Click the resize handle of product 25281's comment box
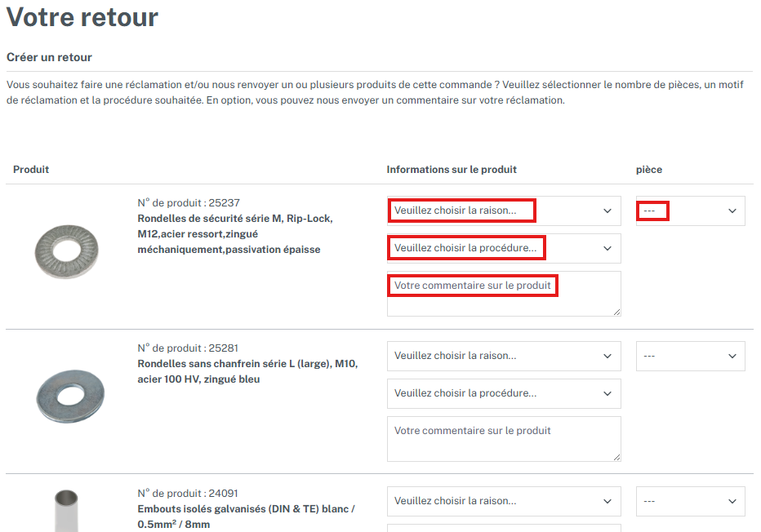761x532 pixels. [x=616, y=457]
